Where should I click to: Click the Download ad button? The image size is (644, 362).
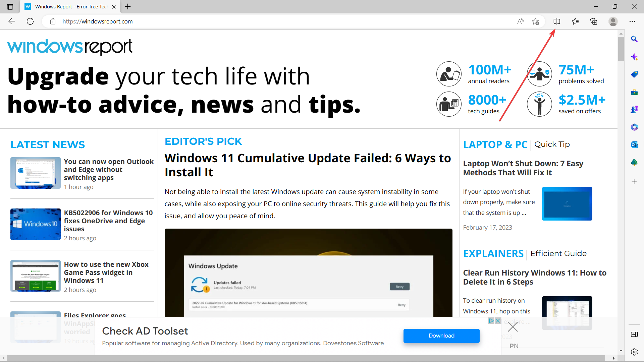441,336
